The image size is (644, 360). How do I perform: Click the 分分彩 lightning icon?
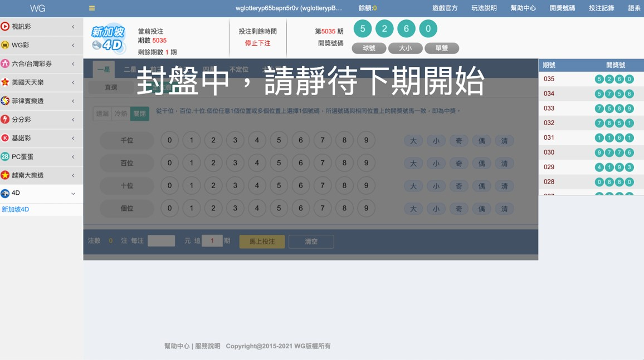pyautogui.click(x=5, y=120)
